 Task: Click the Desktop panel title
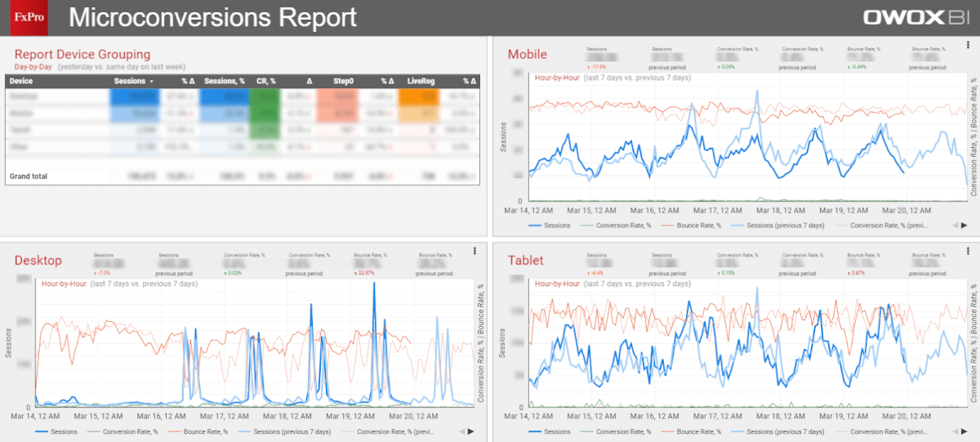coord(38,260)
